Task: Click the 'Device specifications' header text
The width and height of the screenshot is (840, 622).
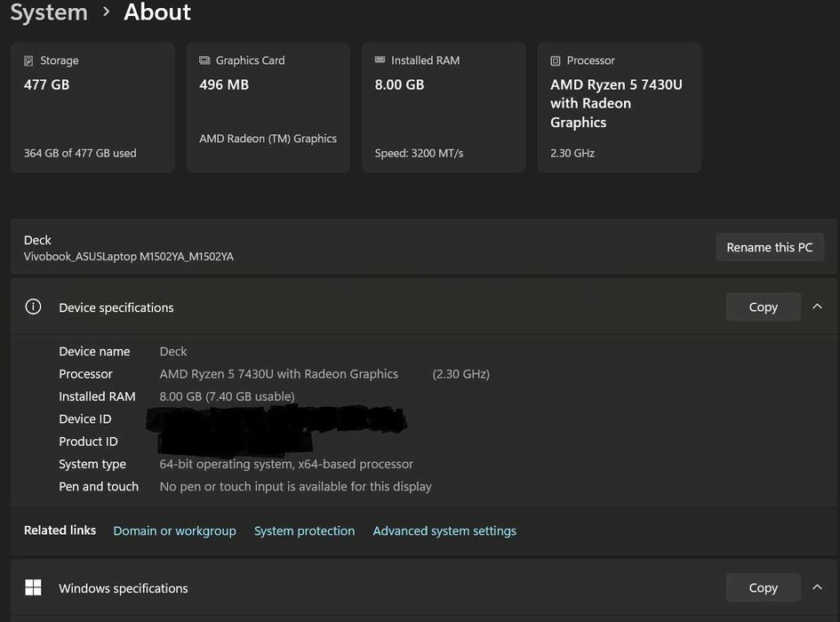Action: [116, 307]
